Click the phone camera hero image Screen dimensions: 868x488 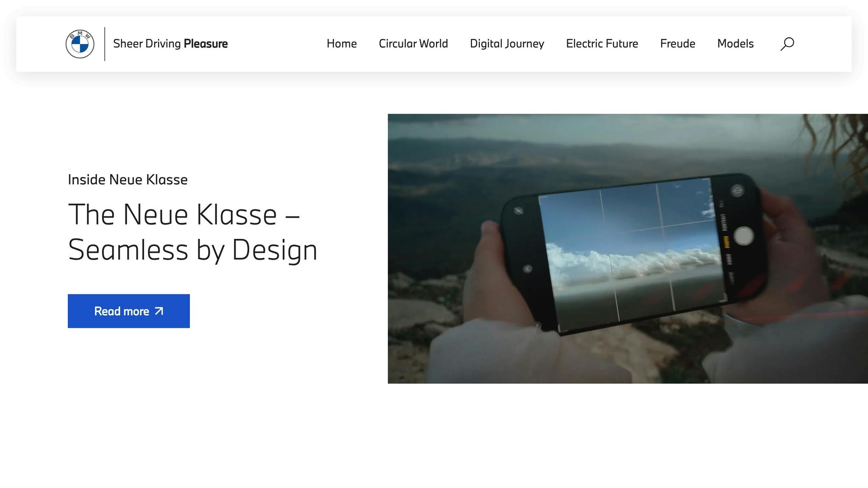coord(628,249)
